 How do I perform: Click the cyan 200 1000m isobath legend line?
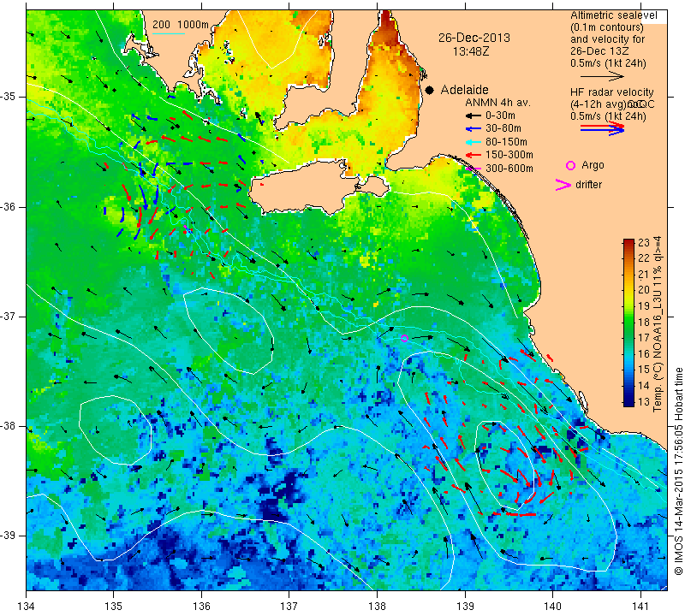click(x=168, y=33)
